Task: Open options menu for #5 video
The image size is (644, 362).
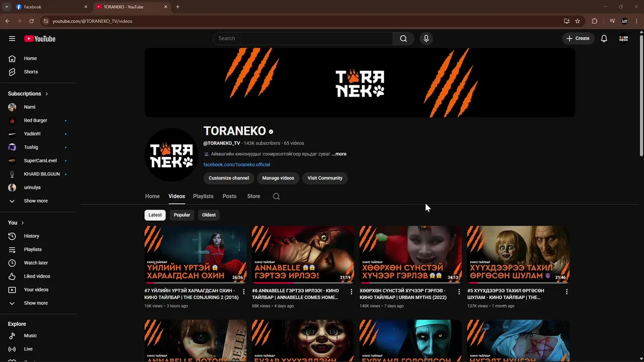Action: tap(567, 292)
